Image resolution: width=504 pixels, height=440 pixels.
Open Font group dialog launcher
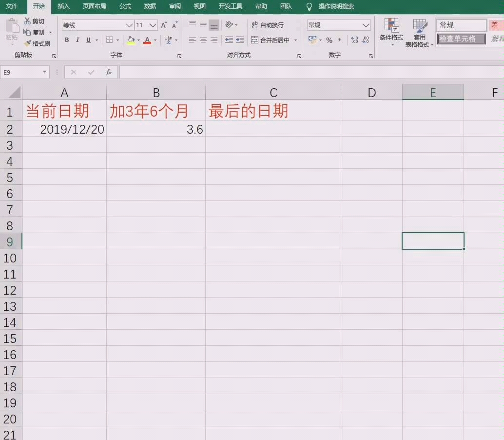coord(179,56)
